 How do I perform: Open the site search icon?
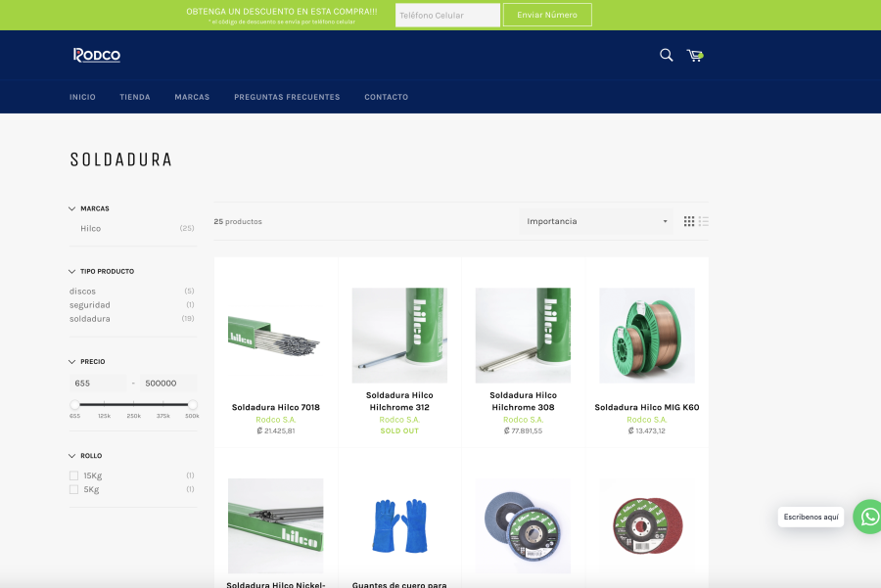pos(666,55)
